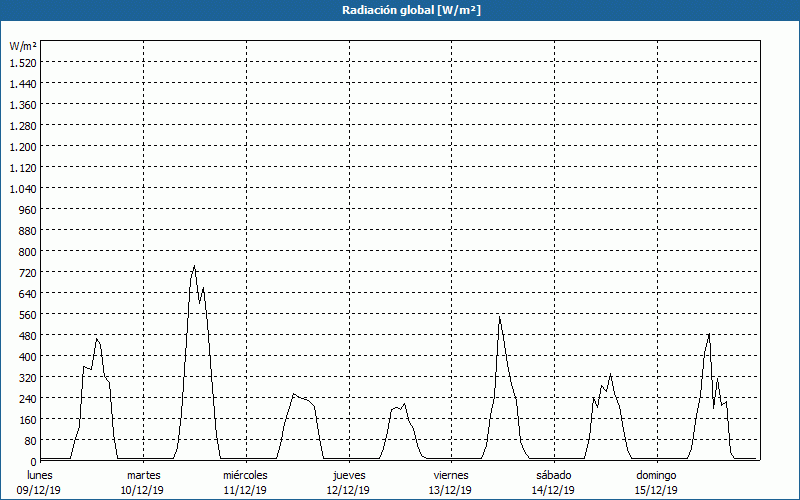The height and width of the screenshot is (500, 800).
Task: Click the 'viernes' day label
Action: click(x=451, y=475)
